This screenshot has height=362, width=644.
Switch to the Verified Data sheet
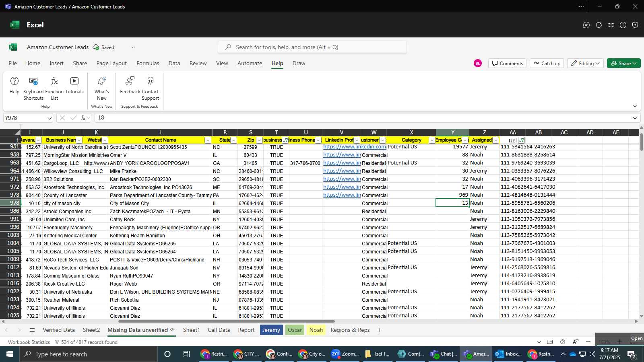pyautogui.click(x=59, y=330)
